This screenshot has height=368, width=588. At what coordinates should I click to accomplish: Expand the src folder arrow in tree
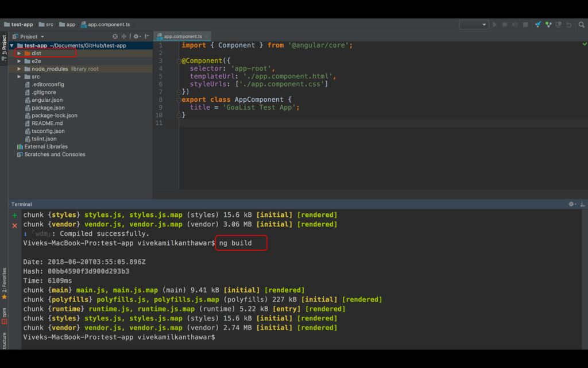click(19, 76)
